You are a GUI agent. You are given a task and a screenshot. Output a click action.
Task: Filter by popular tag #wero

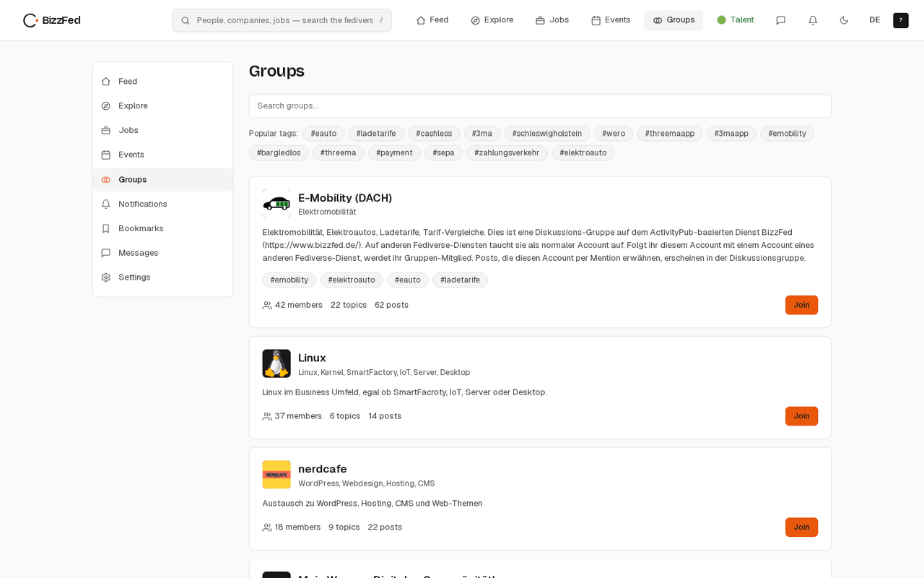coord(614,134)
